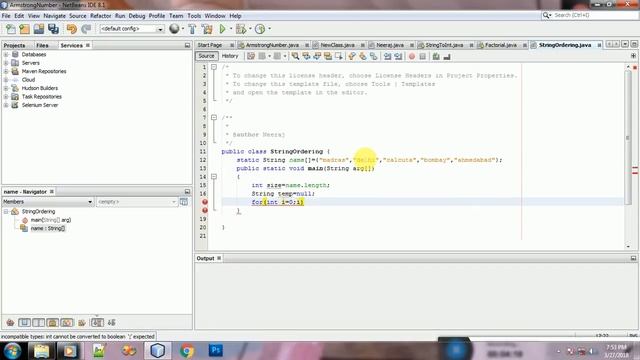
Task: Open the ArmstrongNumber.java editor tab
Action: point(272,45)
